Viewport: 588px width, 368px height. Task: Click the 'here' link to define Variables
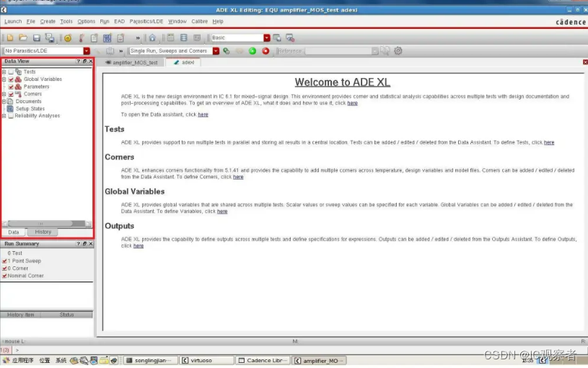click(x=222, y=211)
